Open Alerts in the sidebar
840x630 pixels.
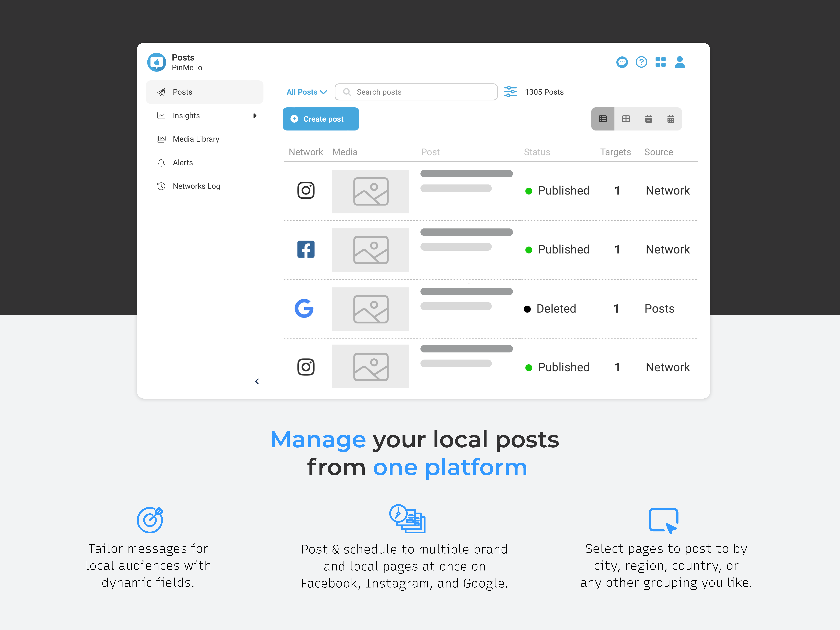183,163
